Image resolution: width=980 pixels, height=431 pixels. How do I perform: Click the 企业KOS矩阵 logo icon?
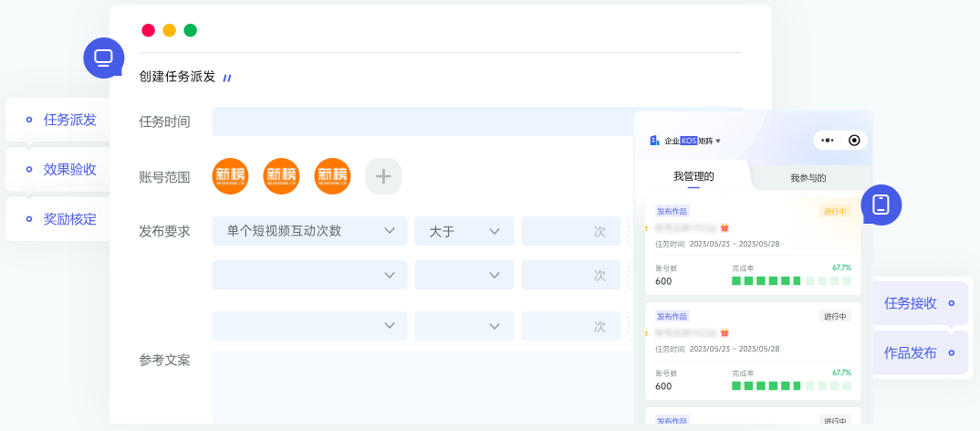pyautogui.click(x=654, y=141)
